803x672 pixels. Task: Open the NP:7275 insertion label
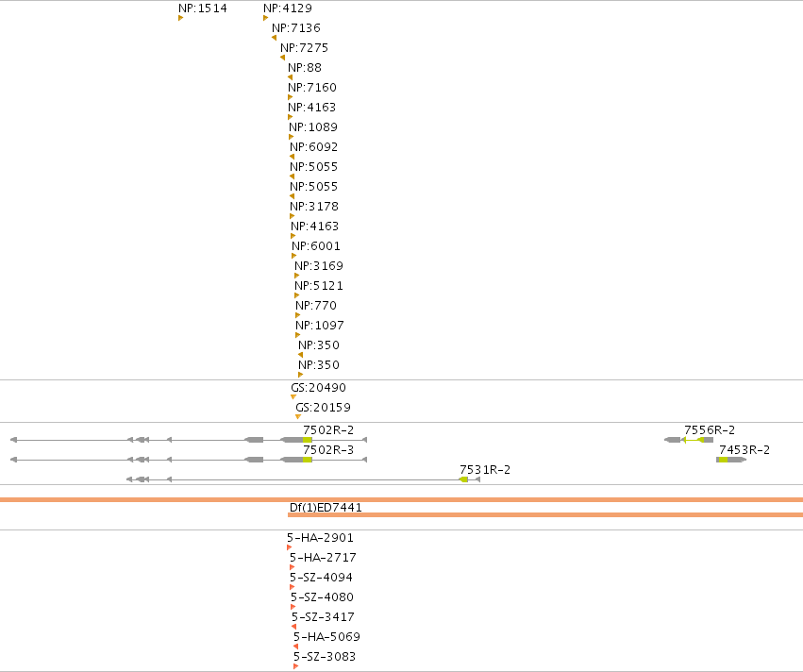pos(304,47)
